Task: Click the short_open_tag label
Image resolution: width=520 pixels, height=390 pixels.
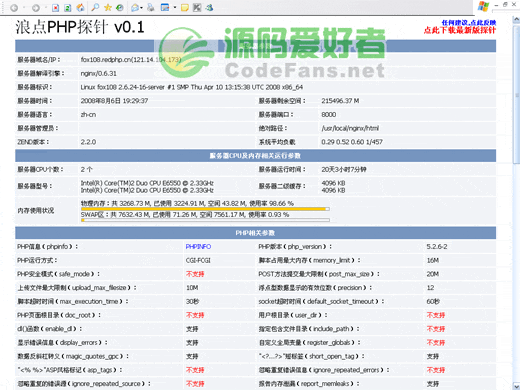Action: [312, 356]
